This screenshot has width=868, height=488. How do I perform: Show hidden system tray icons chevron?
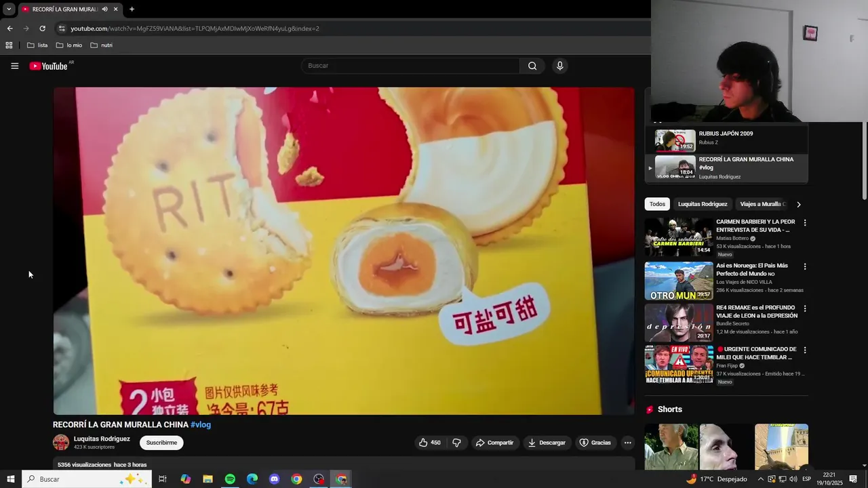(x=760, y=479)
